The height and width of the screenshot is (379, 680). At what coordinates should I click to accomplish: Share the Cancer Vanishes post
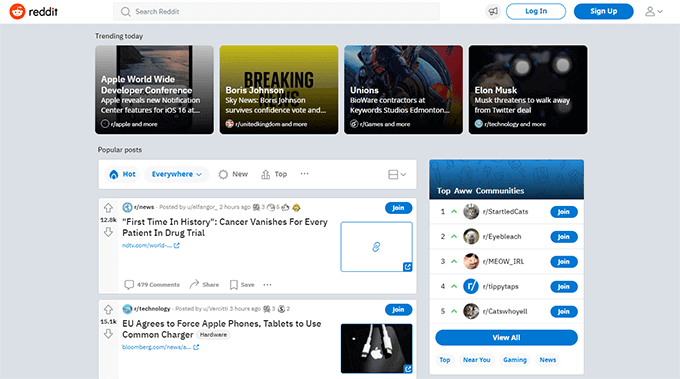pyautogui.click(x=204, y=284)
